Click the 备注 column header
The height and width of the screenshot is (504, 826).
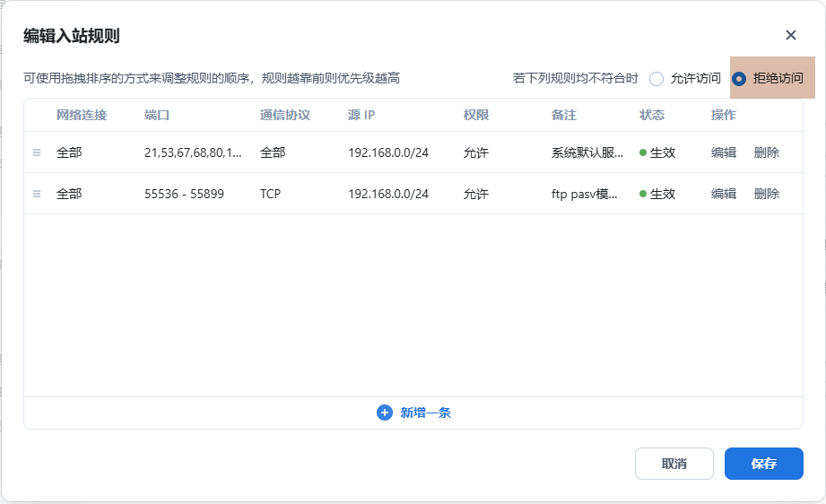point(564,116)
